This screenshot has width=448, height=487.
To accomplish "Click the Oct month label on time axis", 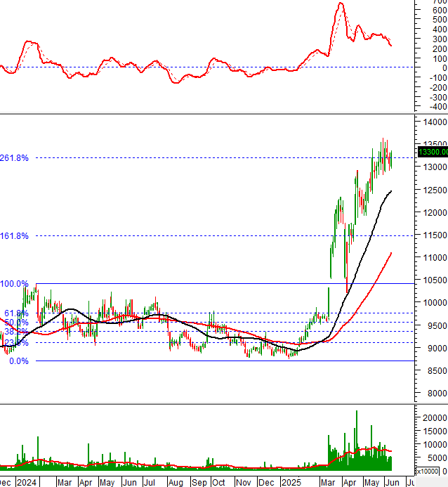I will 218,482.
